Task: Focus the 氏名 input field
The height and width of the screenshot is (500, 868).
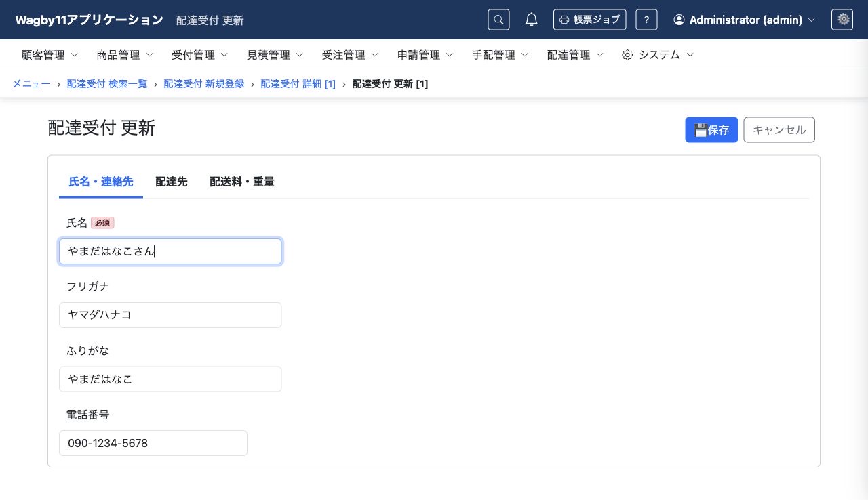Action: [x=170, y=251]
